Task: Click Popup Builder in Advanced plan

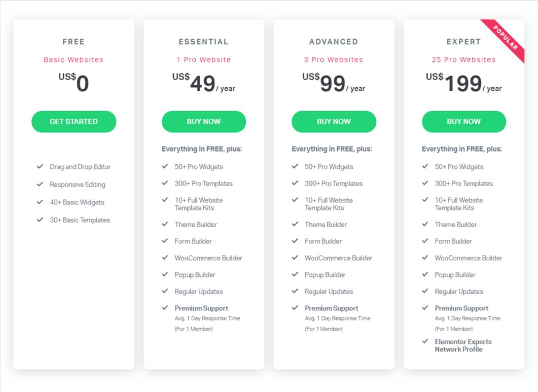Action: pyautogui.click(x=325, y=275)
